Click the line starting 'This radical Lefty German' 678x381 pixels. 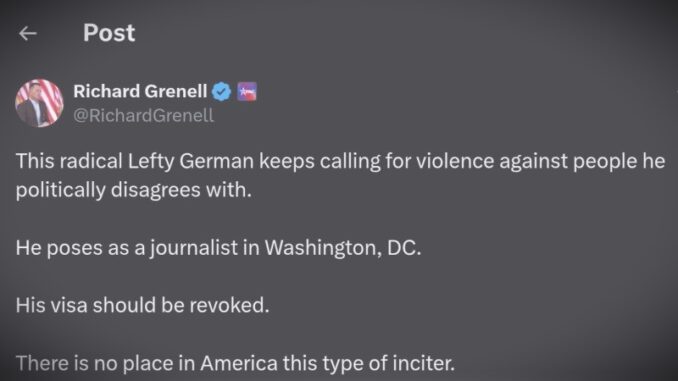pos(340,161)
